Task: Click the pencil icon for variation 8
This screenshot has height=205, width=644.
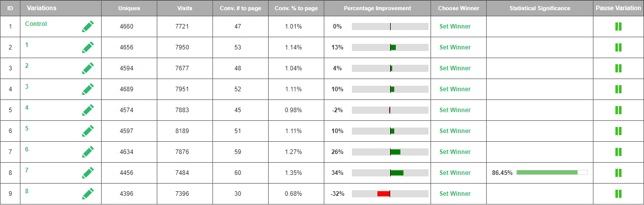Action: point(88,194)
